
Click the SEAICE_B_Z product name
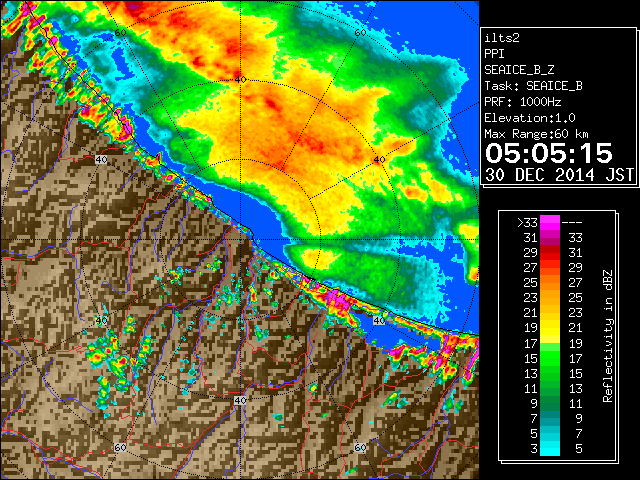[x=519, y=70]
